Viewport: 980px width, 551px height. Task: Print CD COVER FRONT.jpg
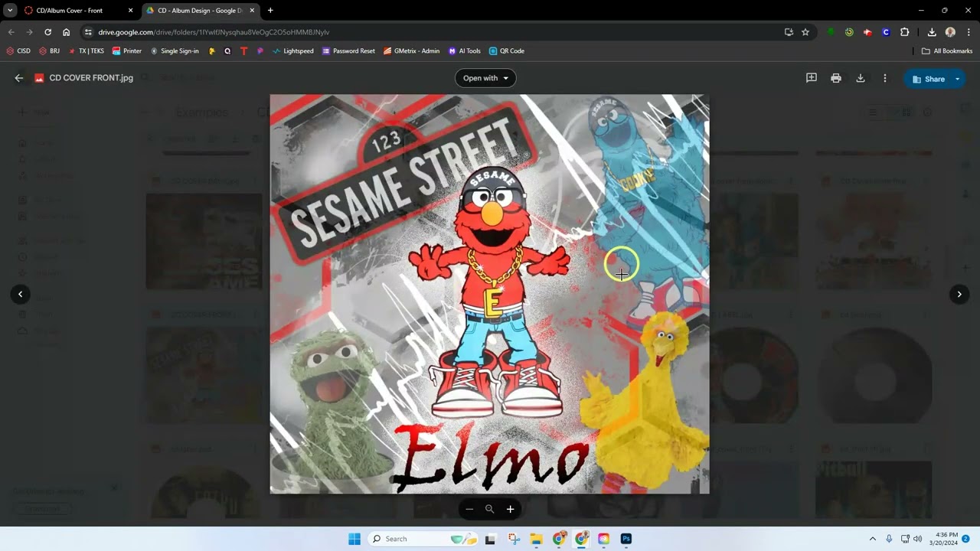point(836,78)
